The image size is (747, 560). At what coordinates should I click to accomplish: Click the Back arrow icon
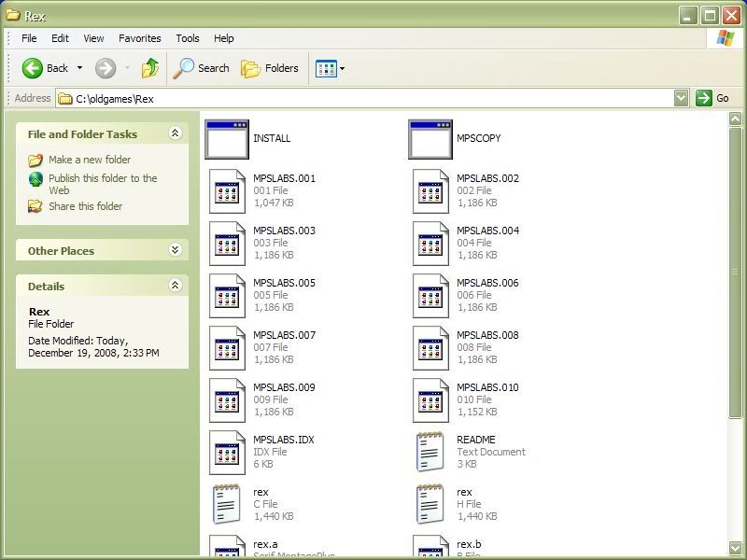32,68
